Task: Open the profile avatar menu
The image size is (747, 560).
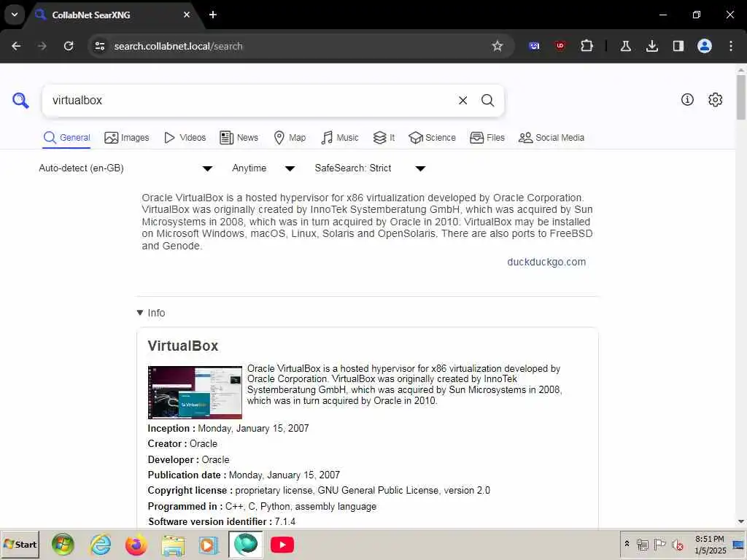Action: coord(705,46)
